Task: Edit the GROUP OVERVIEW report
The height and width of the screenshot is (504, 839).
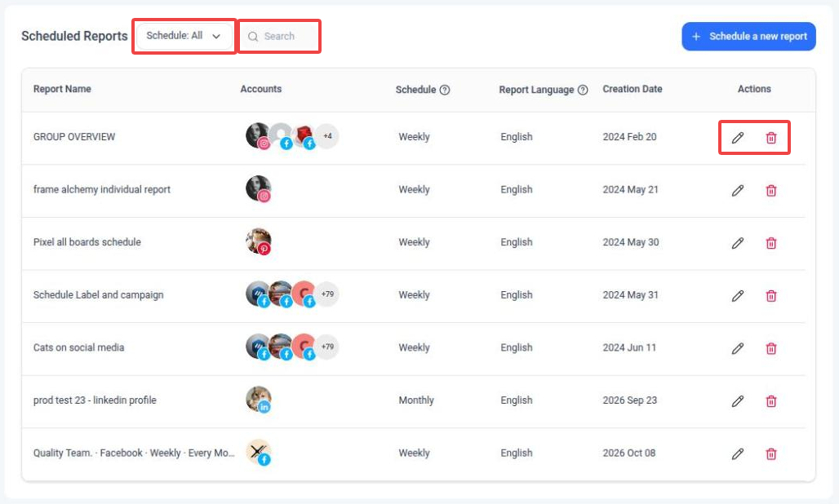Action: (738, 138)
